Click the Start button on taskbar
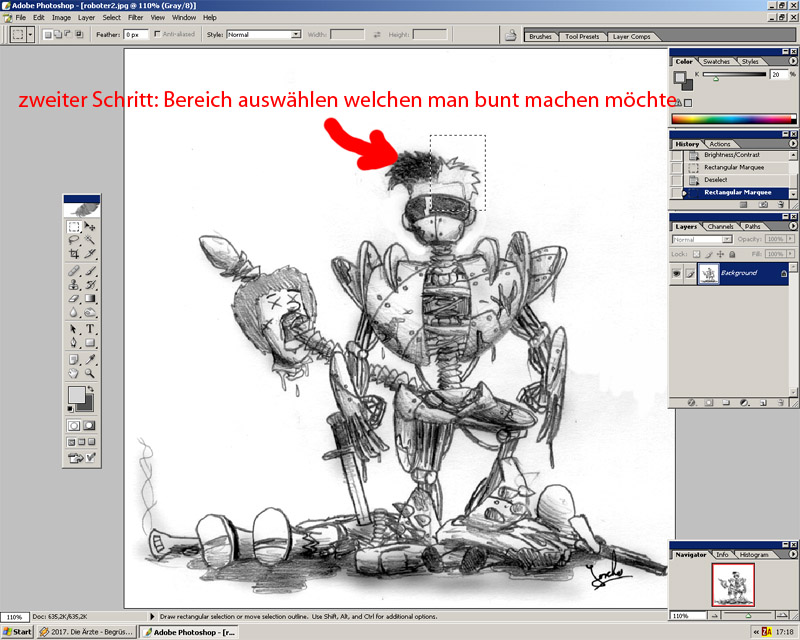Viewport: 800px width, 640px height. click(x=17, y=632)
